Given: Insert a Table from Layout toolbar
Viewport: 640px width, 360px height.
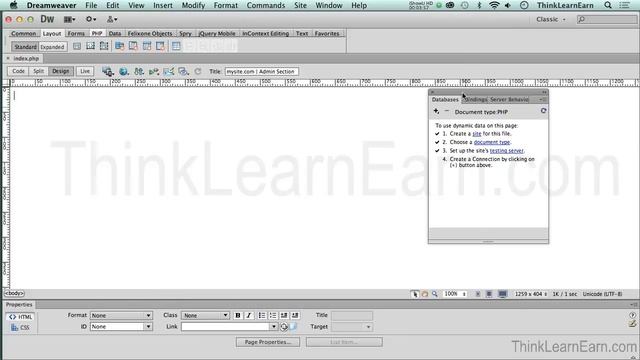Looking at the screenshot, I should (176, 47).
